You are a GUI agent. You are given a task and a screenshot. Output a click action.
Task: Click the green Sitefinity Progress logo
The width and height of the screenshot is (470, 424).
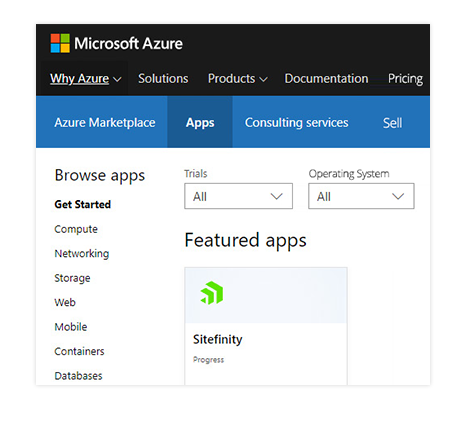pyautogui.click(x=212, y=293)
